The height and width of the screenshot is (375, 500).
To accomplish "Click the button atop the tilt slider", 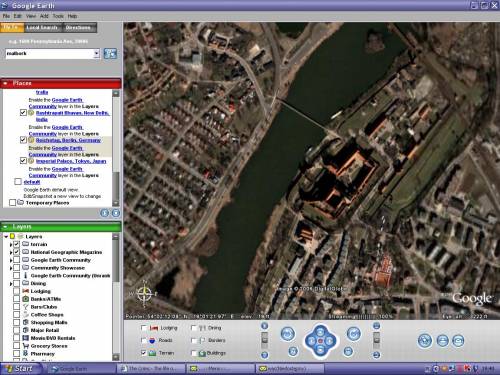I will (x=376, y=326).
